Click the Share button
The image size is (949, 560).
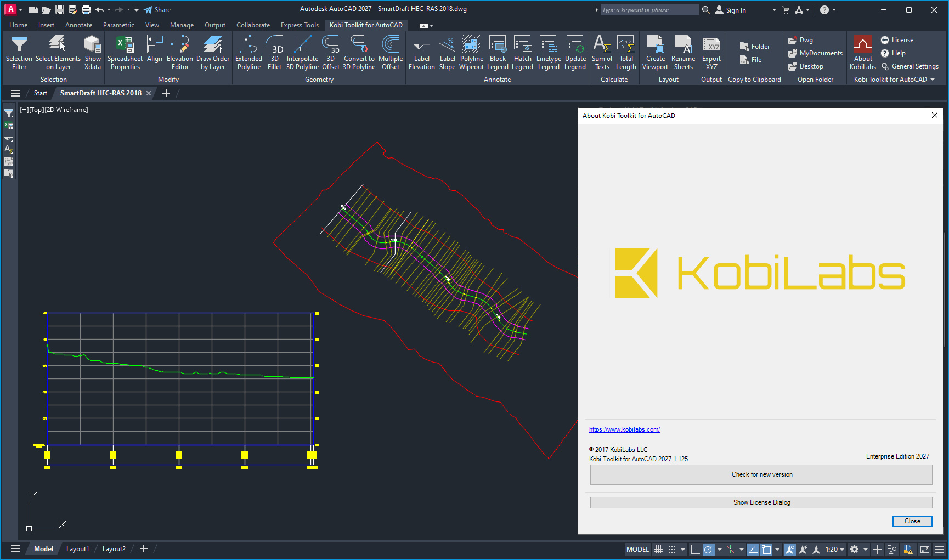coord(157,10)
